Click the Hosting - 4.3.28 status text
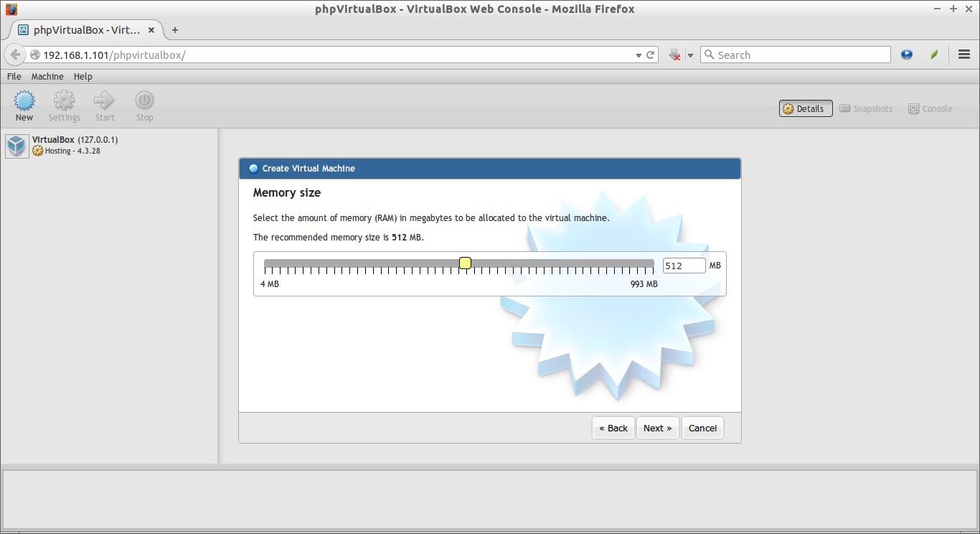This screenshot has width=980, height=534. [x=72, y=151]
